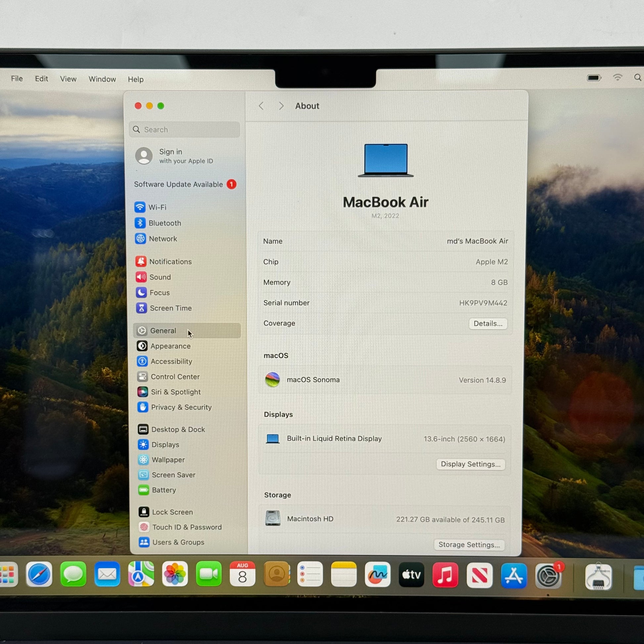Open Users & Groups settings
The height and width of the screenshot is (644, 644).
pos(172,542)
